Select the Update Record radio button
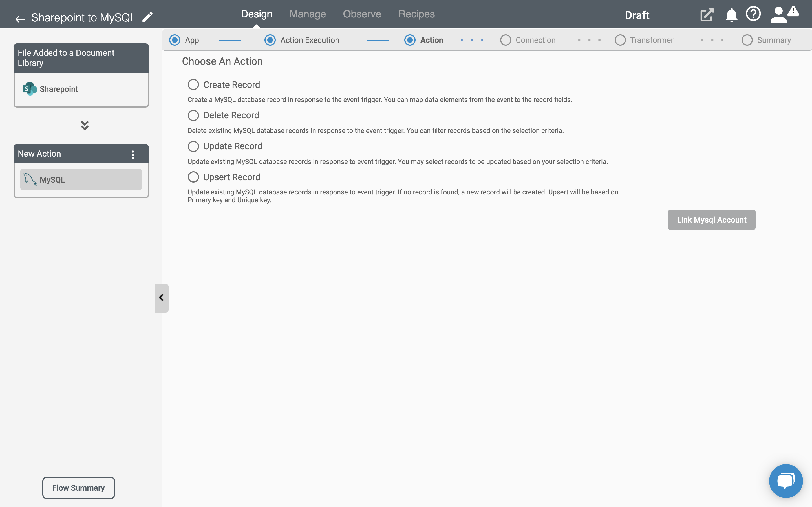 tap(193, 146)
